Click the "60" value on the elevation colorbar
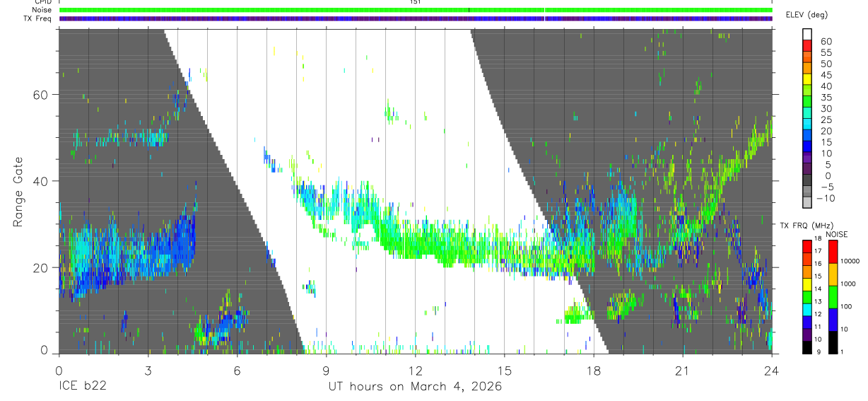The image size is (868, 401). (x=826, y=42)
